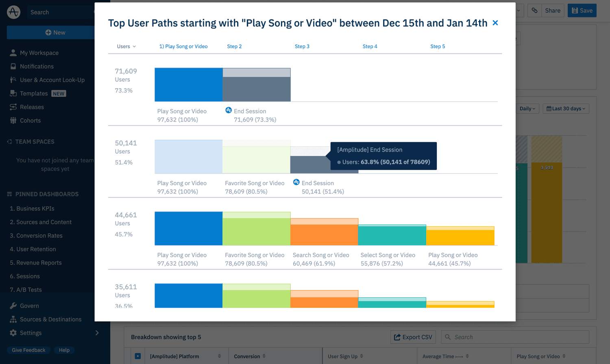Close the Top User Paths dialog
This screenshot has height=364, width=610.
coord(495,23)
